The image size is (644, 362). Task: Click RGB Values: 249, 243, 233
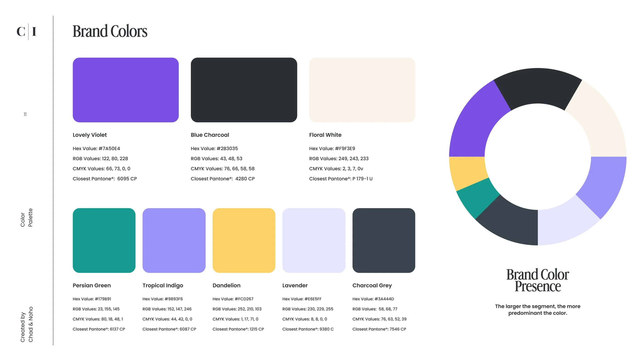click(x=339, y=159)
